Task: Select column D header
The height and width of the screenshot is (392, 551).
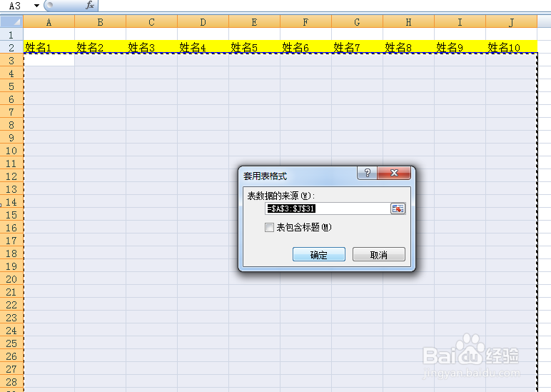Action: coord(203,22)
